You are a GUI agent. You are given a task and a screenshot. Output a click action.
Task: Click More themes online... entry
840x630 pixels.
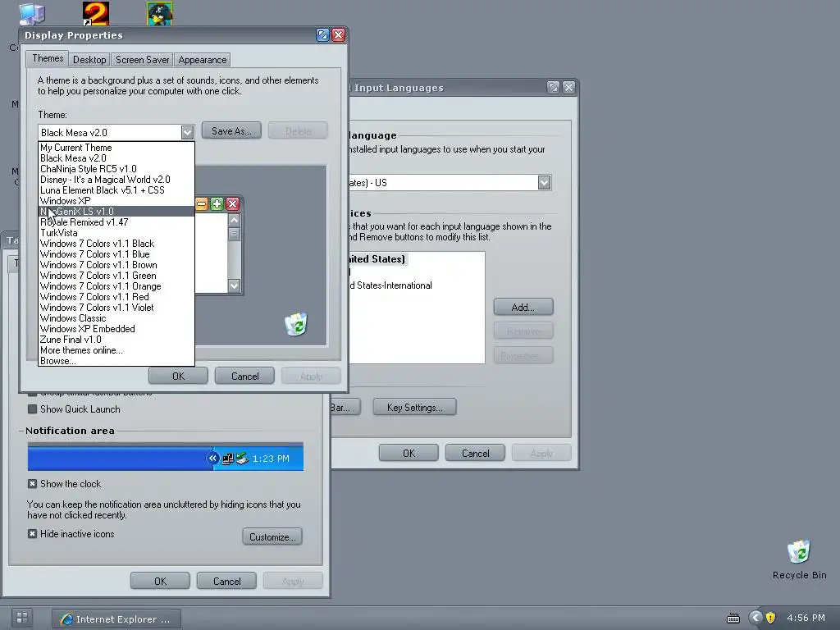(x=116, y=350)
